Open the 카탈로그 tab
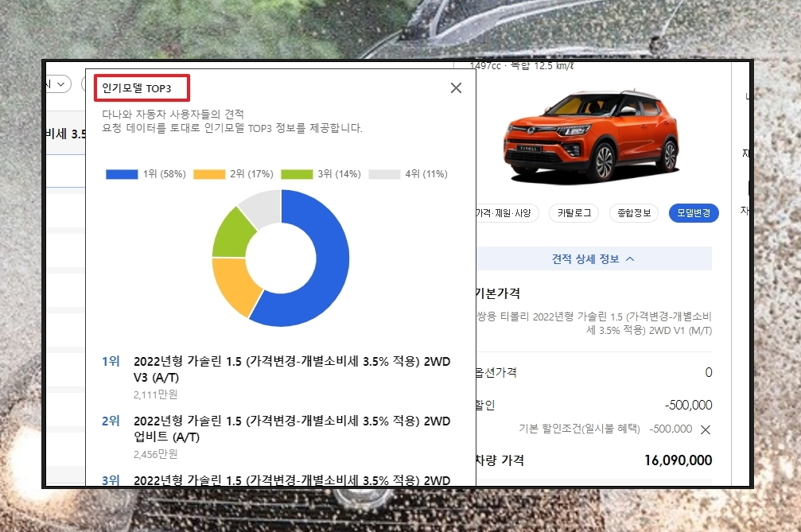This screenshot has height=532, width=801. (574, 213)
